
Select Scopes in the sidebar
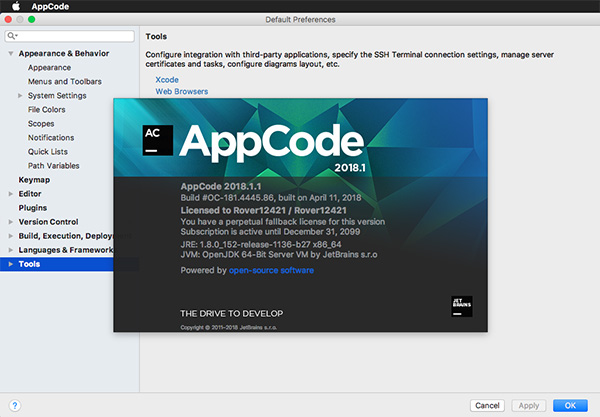pyautogui.click(x=41, y=124)
